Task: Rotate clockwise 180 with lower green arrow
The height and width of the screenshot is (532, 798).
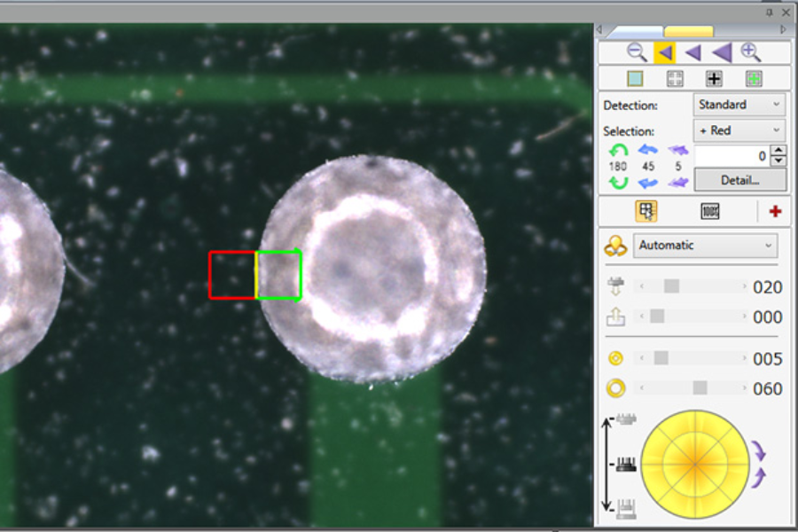Action: click(x=618, y=183)
